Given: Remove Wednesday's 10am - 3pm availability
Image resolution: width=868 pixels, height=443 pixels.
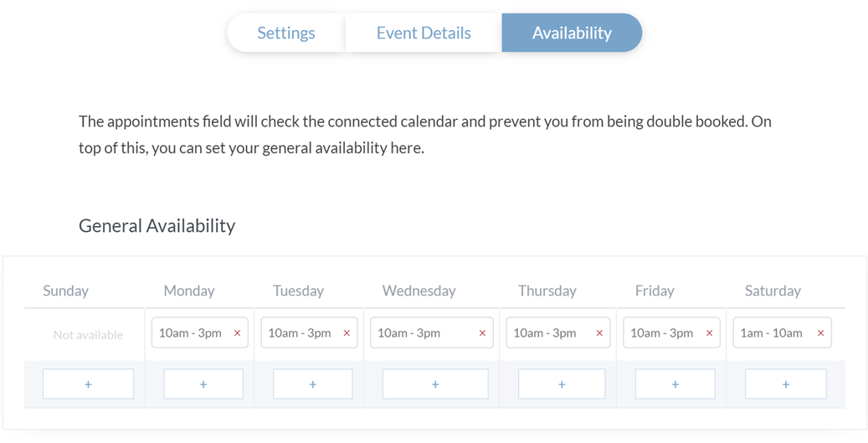Looking at the screenshot, I should [482, 333].
